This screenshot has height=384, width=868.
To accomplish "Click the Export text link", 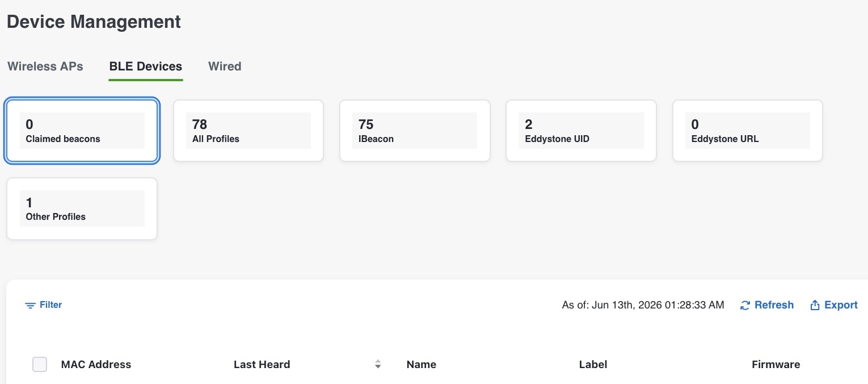I will point(841,305).
